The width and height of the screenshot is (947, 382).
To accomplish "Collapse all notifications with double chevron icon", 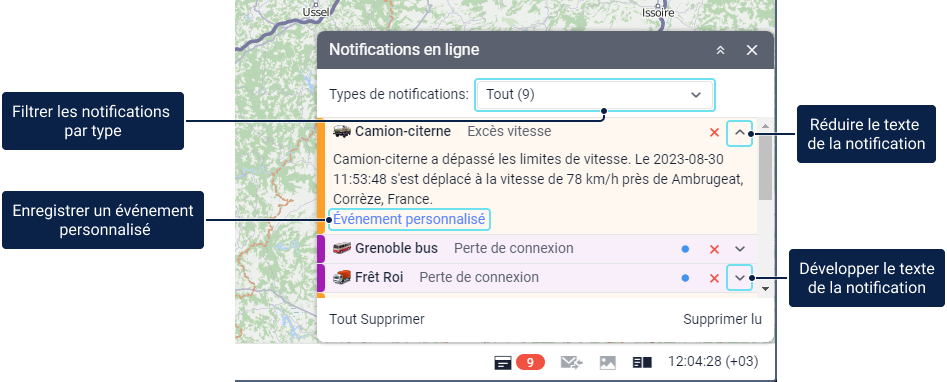I will point(720,50).
